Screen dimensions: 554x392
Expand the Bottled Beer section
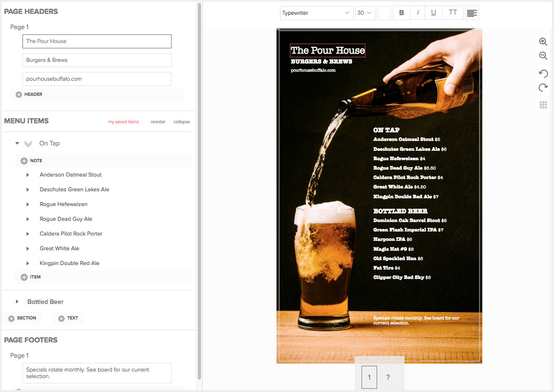click(x=17, y=301)
